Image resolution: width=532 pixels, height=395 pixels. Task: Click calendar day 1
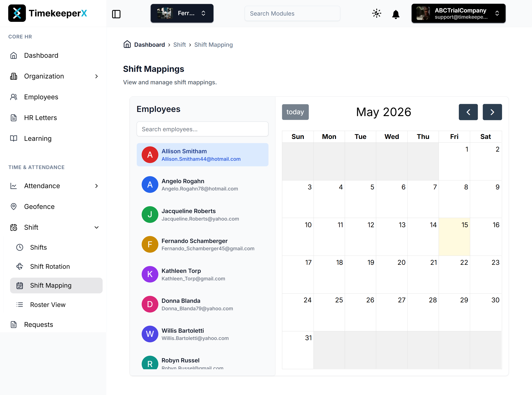454,161
